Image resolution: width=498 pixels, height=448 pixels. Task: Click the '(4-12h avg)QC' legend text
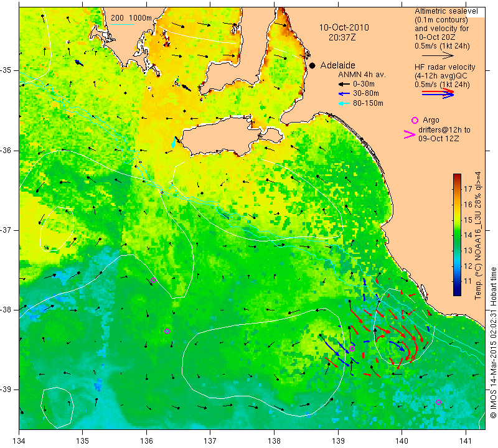(x=441, y=76)
